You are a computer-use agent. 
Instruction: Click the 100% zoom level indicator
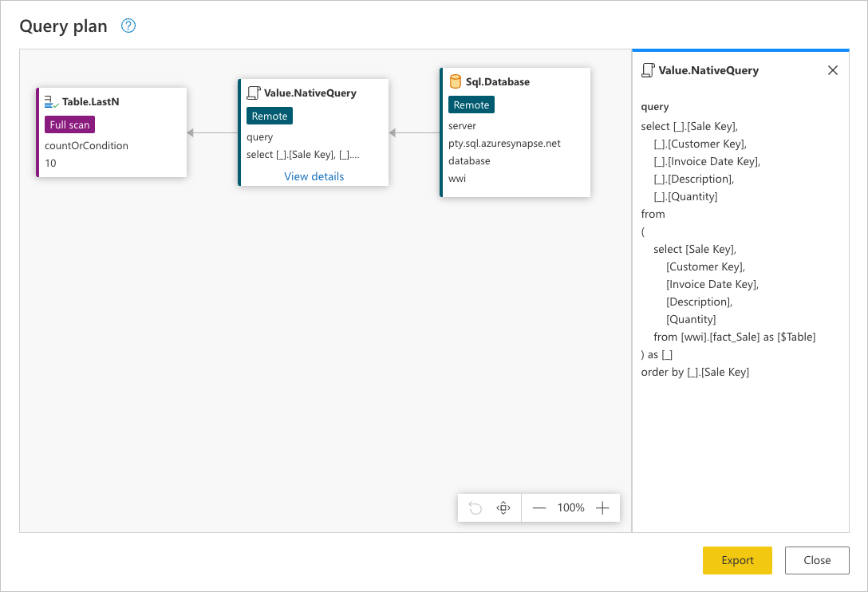click(x=570, y=507)
